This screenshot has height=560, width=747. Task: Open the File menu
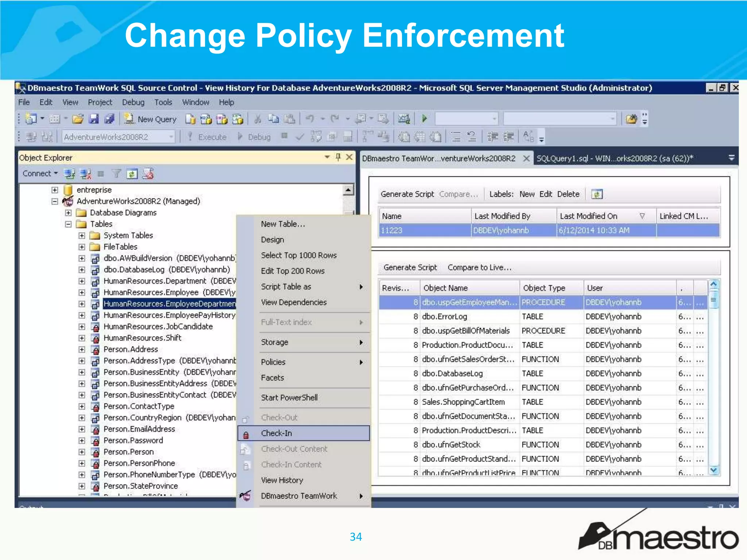click(24, 102)
